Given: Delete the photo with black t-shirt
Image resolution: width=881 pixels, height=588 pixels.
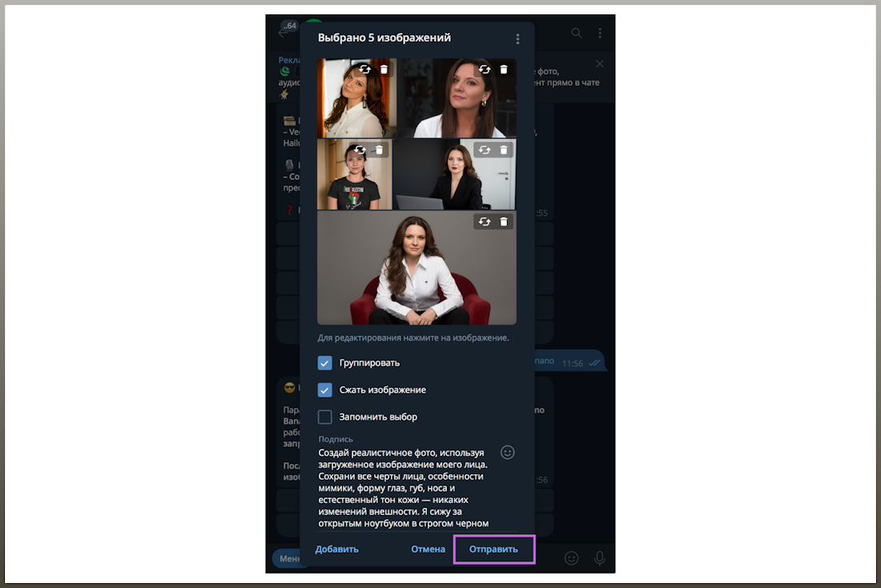Looking at the screenshot, I should (x=380, y=150).
